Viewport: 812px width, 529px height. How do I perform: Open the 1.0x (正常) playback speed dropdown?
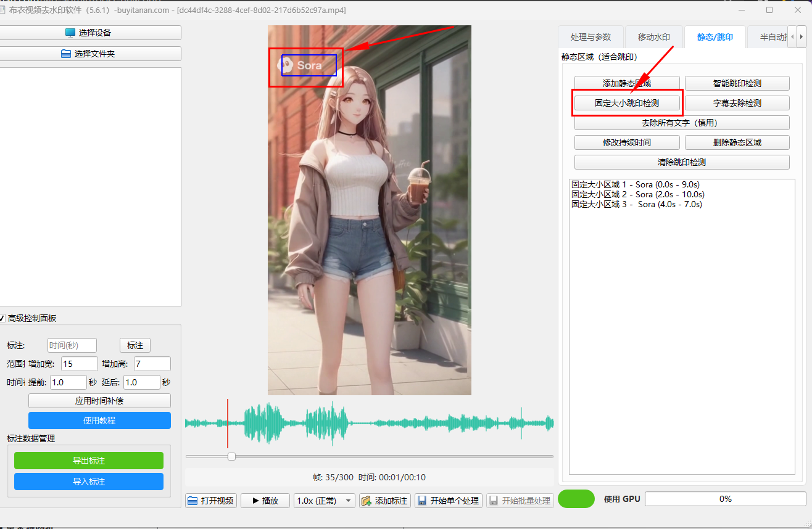pos(325,501)
